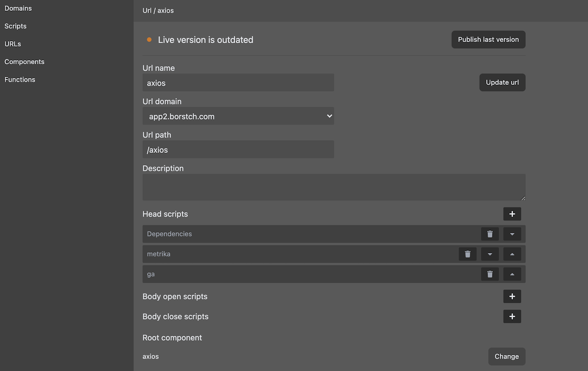Viewport: 588px width, 371px height.
Task: Go to Scripts section
Action: pyautogui.click(x=16, y=26)
